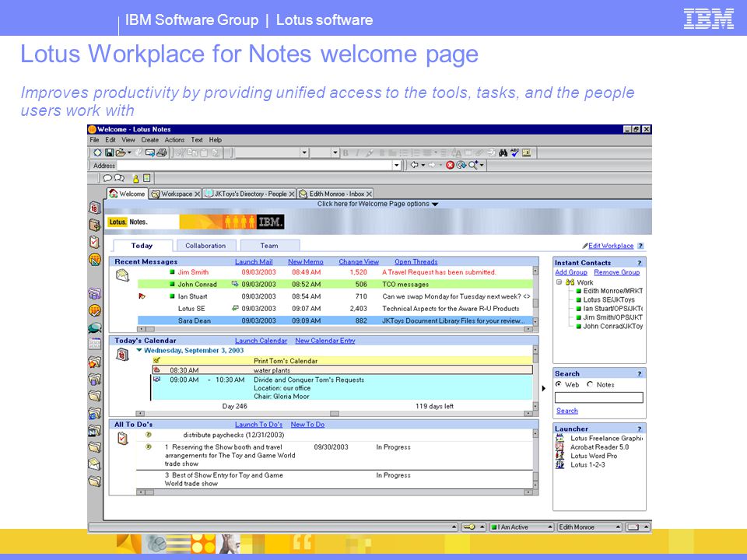Close the JKToys's Directory - People tab
Viewport: 747px width, 560px height.
[x=292, y=194]
